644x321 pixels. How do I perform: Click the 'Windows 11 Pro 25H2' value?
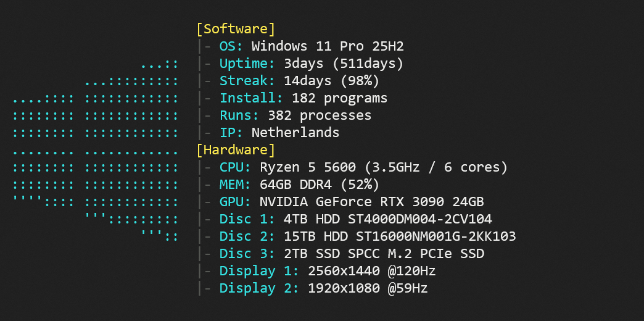pos(328,46)
